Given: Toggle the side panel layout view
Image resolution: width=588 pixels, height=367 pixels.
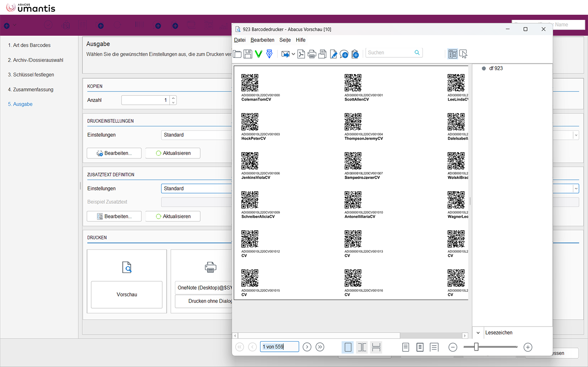Looking at the screenshot, I should 453,54.
